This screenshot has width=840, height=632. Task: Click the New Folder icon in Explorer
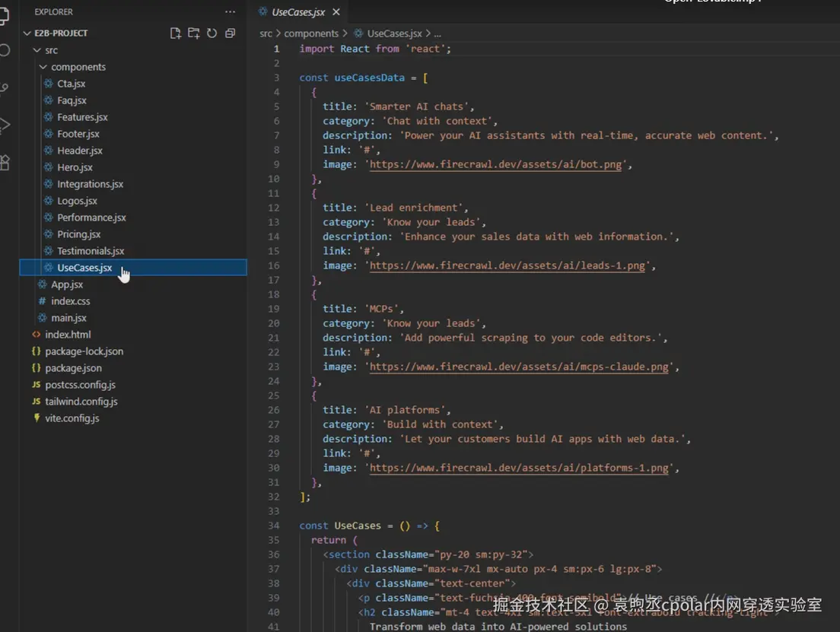(x=193, y=33)
